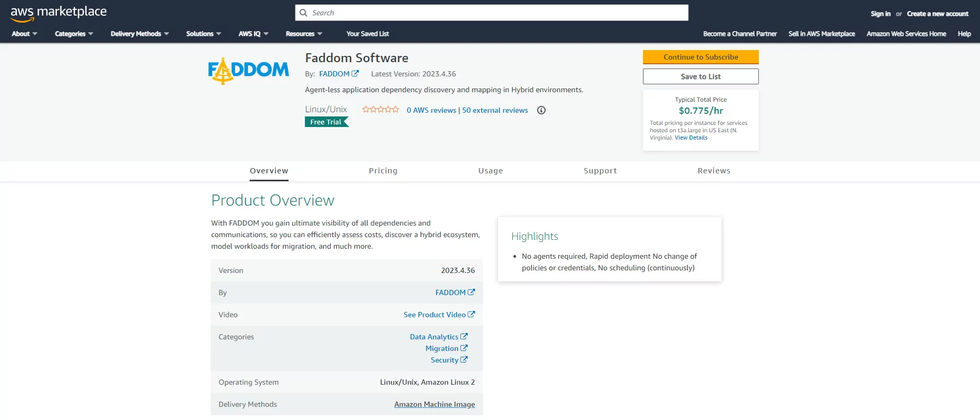Open 50 external reviews link
Screen dimensions: 980x420
pyautogui.click(x=495, y=110)
